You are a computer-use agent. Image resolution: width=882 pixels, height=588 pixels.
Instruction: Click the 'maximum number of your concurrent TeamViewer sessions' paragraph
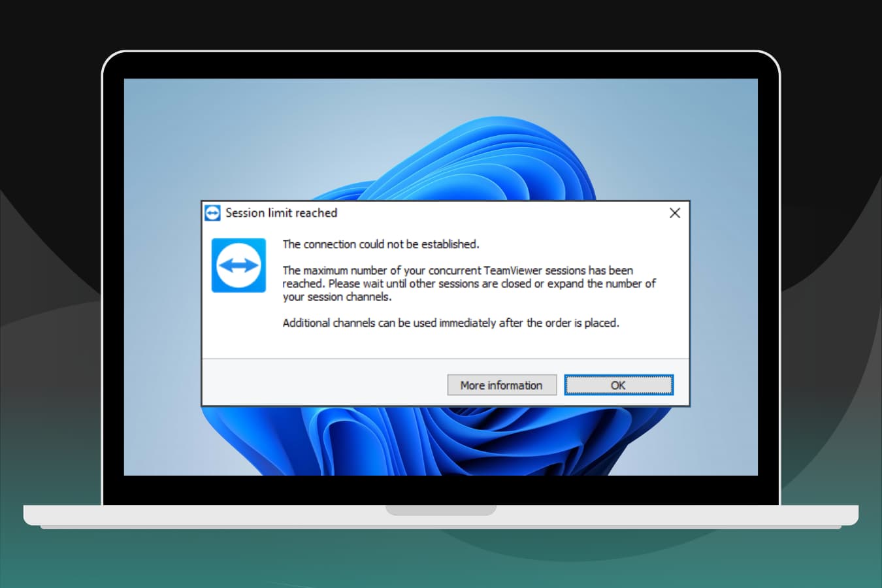click(x=469, y=284)
